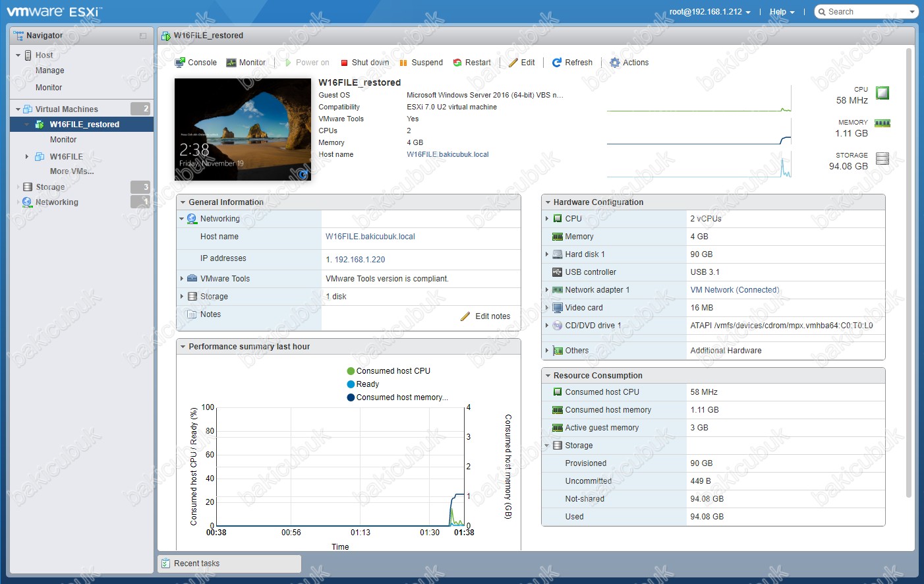Toggle Consumed host memory legend marker
924x584 pixels.
(351, 397)
